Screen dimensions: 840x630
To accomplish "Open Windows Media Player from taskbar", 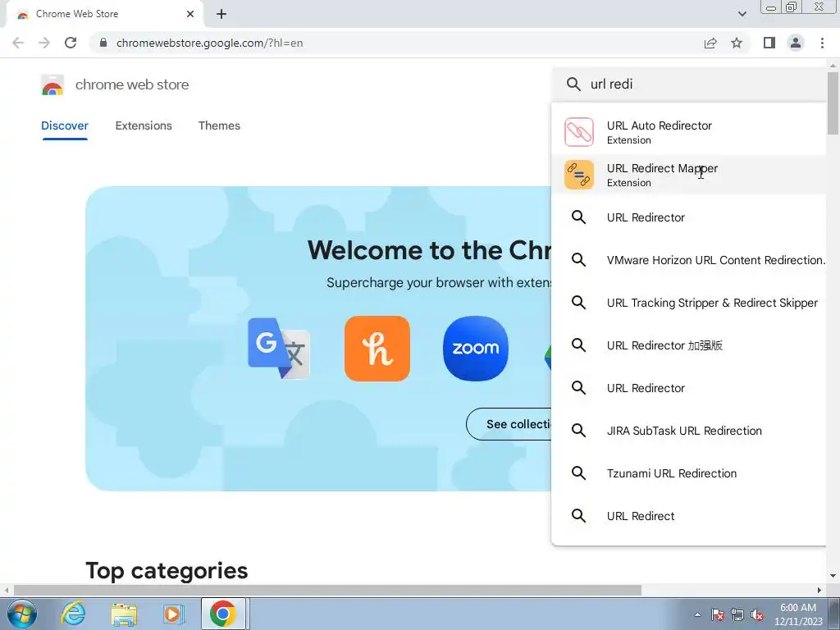I will tap(174, 614).
